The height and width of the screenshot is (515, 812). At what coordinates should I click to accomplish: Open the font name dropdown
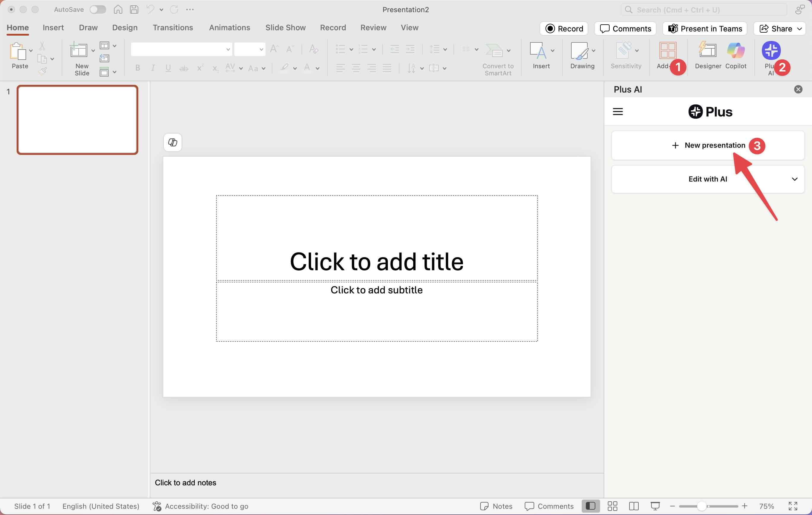point(228,50)
